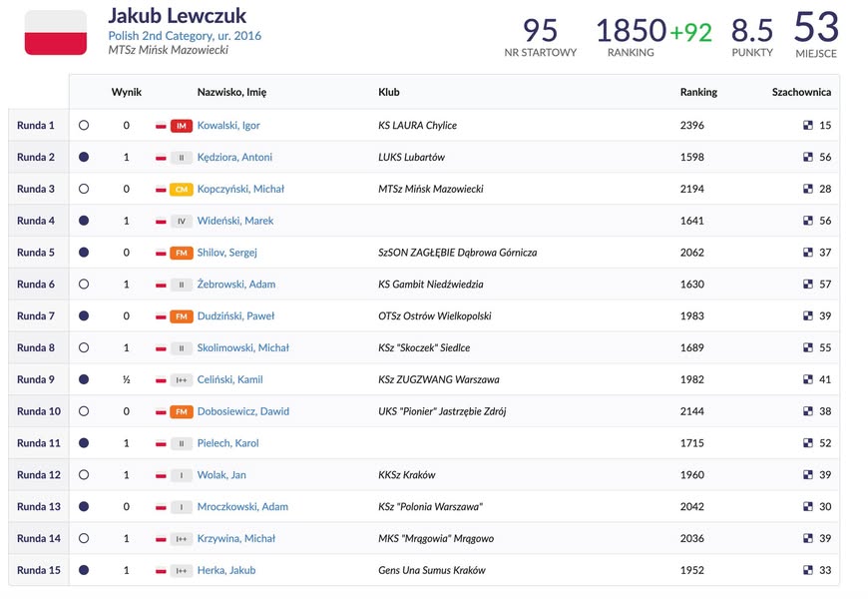Open player profile Żebrowski, Adam
The image size is (868, 599).
(236, 285)
